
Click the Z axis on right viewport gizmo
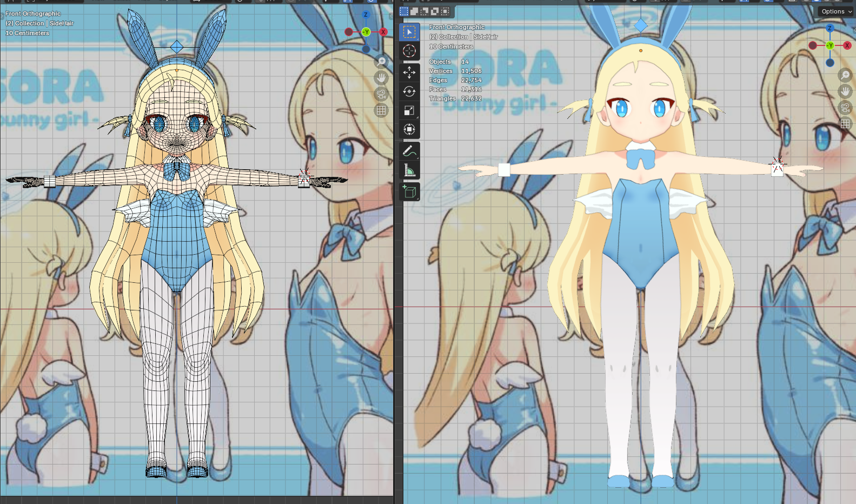830,28
